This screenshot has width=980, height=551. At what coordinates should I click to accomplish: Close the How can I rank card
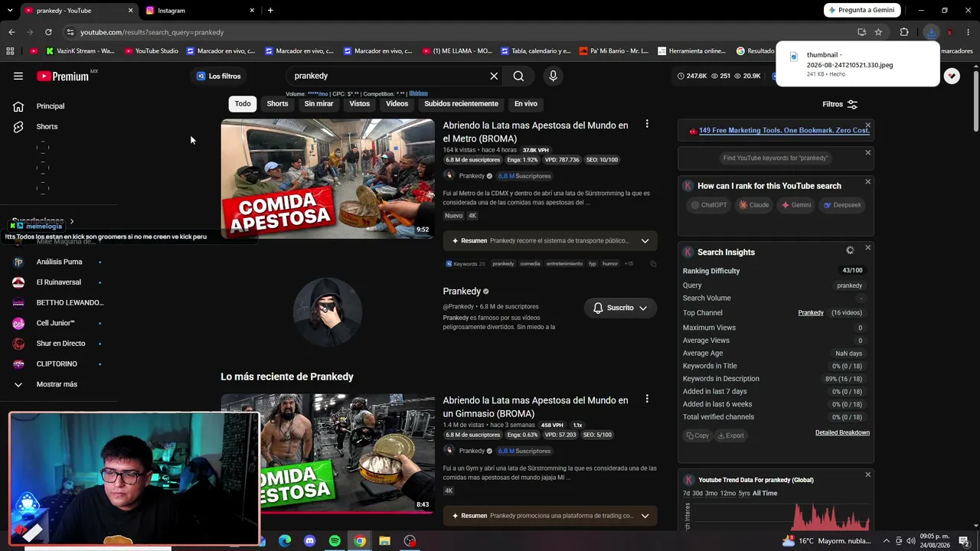coord(867,181)
